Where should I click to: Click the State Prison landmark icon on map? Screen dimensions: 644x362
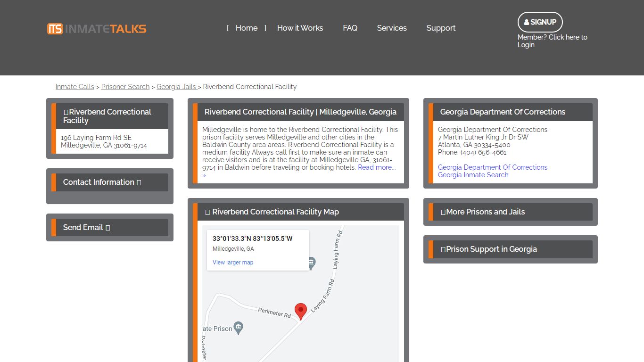click(x=239, y=329)
